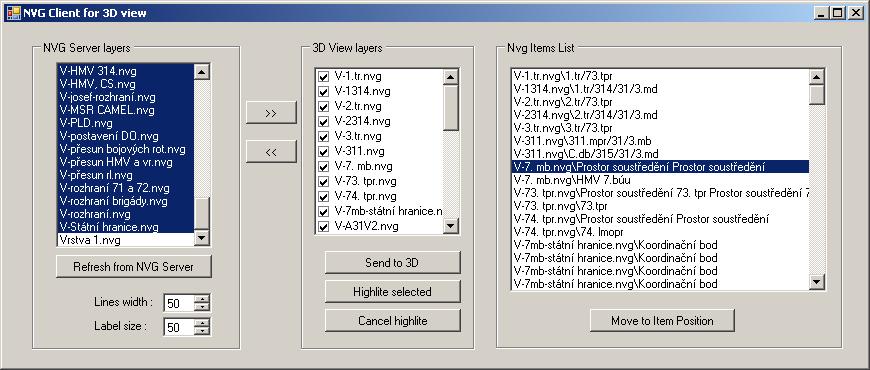Select item V-1.tr.nvg\1.tr/73.tpr
Image resolution: width=870 pixels, height=370 pixels.
pos(660,76)
